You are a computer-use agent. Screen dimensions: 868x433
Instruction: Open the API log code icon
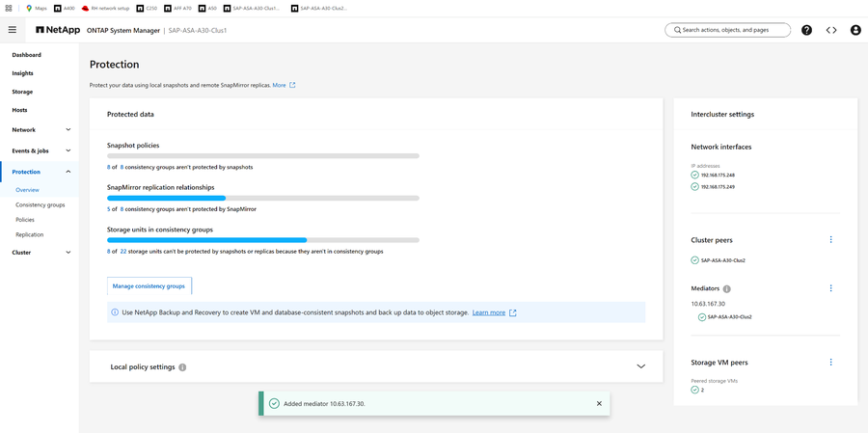(831, 30)
